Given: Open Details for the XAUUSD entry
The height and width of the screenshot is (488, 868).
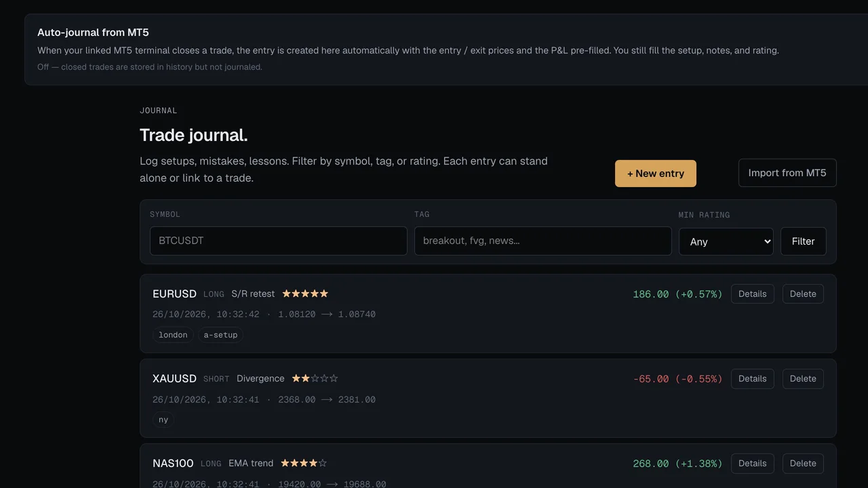Looking at the screenshot, I should pyautogui.click(x=753, y=378).
